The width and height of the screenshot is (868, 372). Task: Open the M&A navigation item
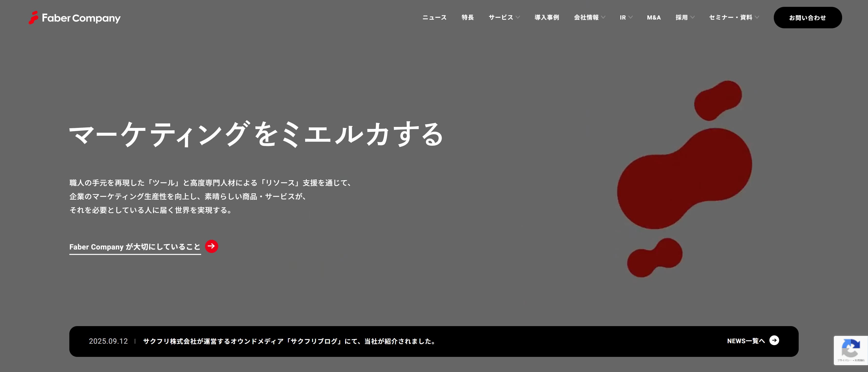654,18
